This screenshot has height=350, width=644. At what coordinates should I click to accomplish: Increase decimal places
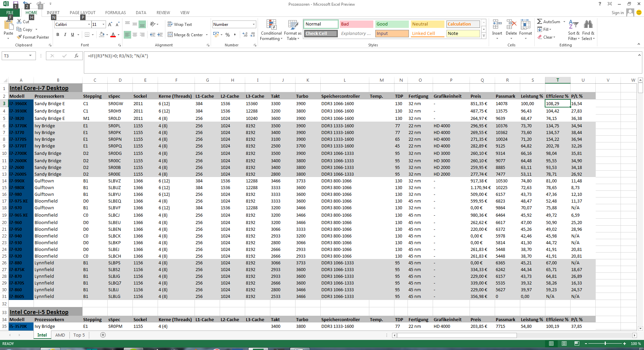[x=245, y=35]
